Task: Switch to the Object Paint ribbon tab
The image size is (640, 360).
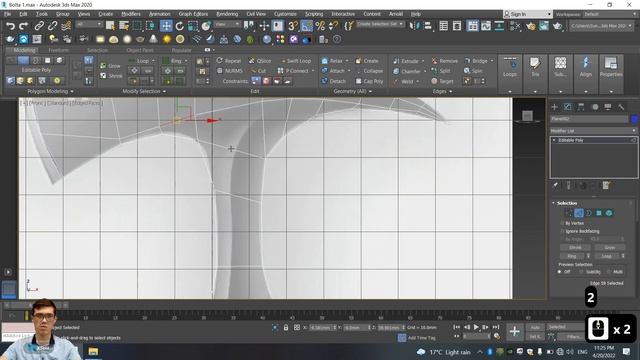Action: pos(140,50)
